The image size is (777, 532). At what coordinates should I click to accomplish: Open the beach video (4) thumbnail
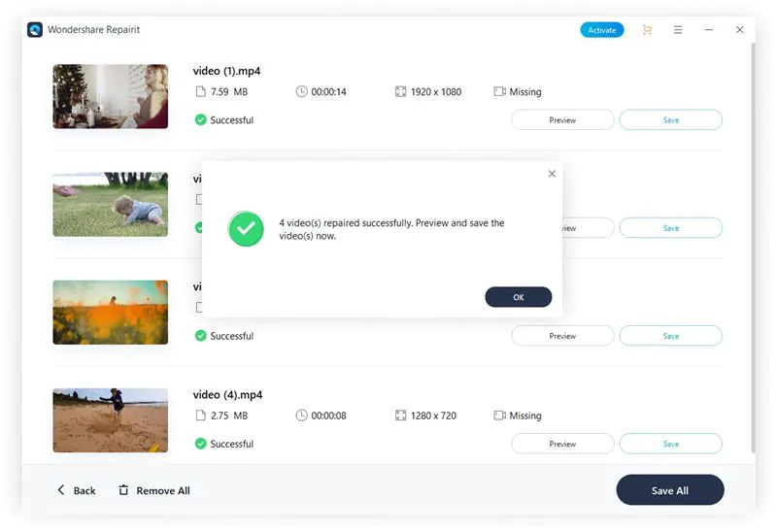pyautogui.click(x=110, y=420)
